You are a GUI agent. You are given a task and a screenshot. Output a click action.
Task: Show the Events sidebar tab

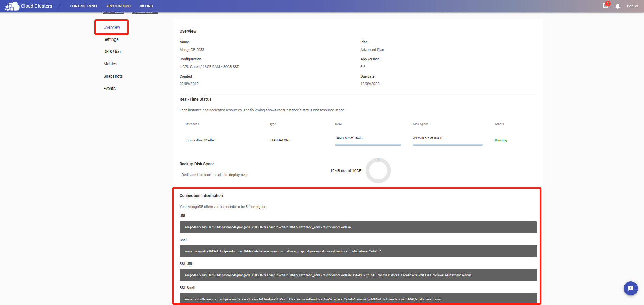[109, 89]
